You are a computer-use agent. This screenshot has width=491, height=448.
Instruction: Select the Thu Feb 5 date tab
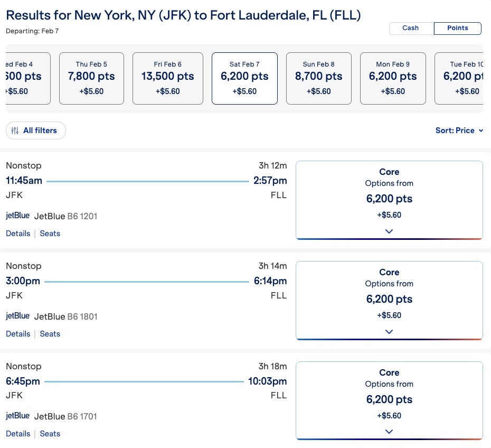tap(91, 78)
